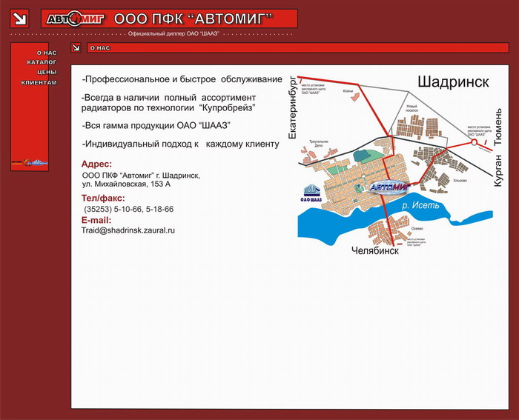Open the О НАС menu item
Screen dimensions: 519x420
pos(47,53)
